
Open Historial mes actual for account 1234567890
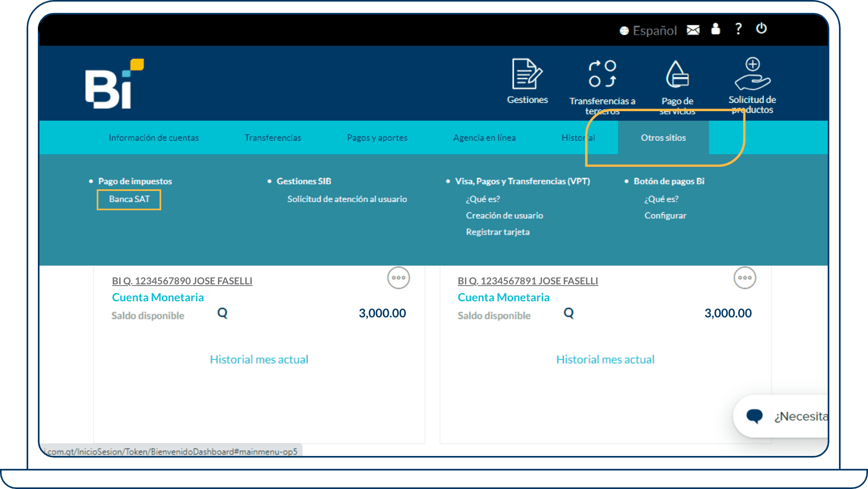tap(259, 360)
